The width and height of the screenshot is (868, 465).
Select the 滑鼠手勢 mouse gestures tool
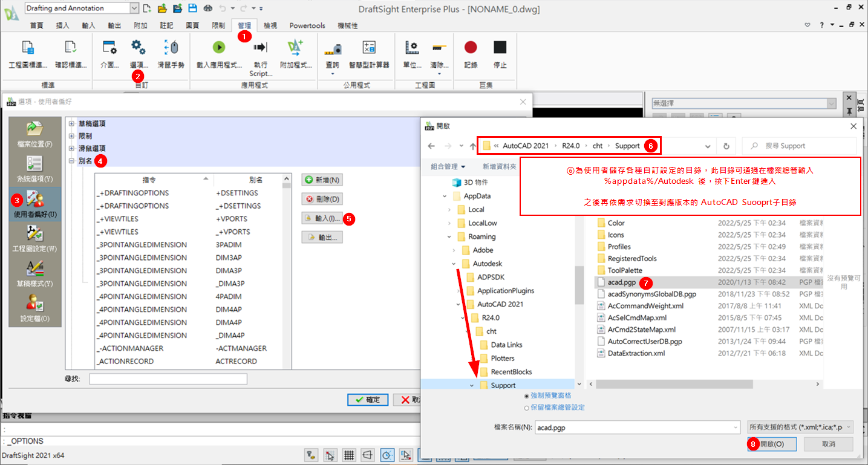[x=171, y=48]
